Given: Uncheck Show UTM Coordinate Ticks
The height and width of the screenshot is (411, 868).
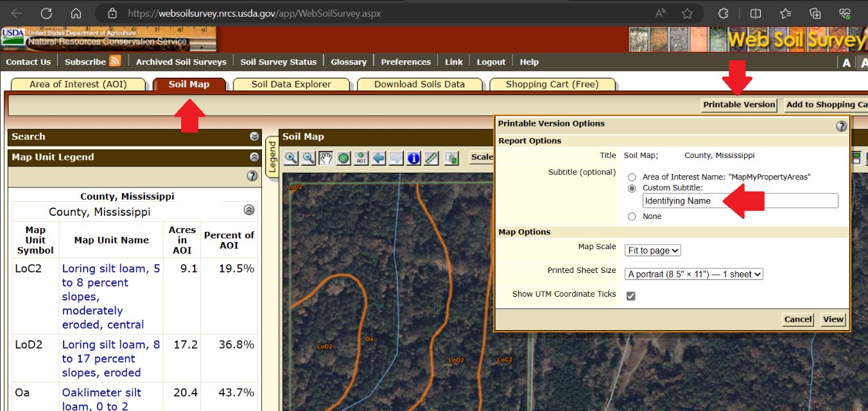Looking at the screenshot, I should point(630,296).
